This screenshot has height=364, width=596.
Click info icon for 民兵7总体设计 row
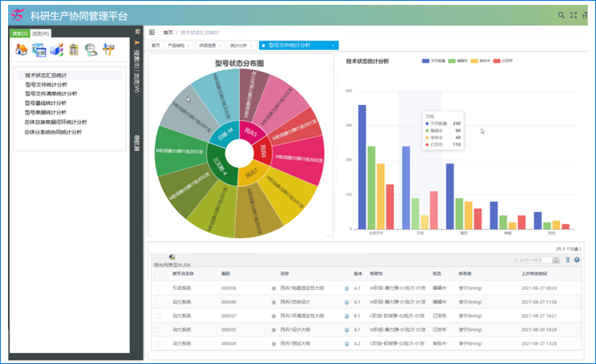click(346, 303)
